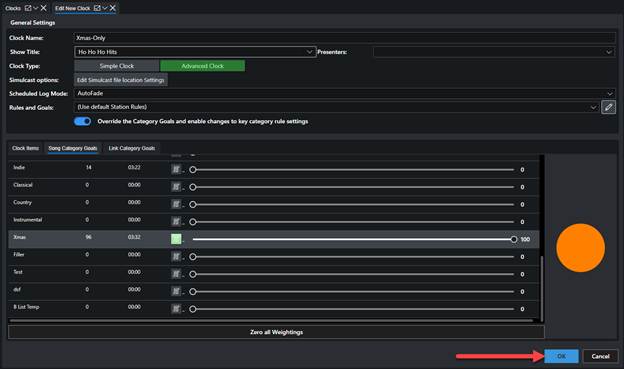Select the B List Temp category name
Image resolution: width=624 pixels, height=369 pixels.
[x=26, y=307]
